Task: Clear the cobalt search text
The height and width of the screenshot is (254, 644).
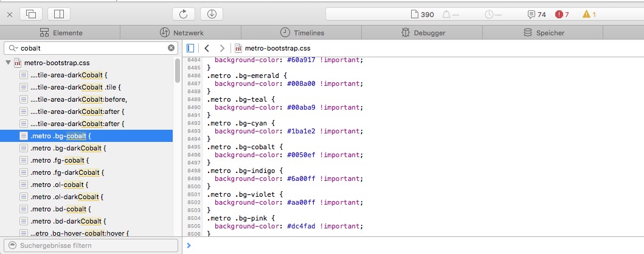Action: (x=171, y=48)
